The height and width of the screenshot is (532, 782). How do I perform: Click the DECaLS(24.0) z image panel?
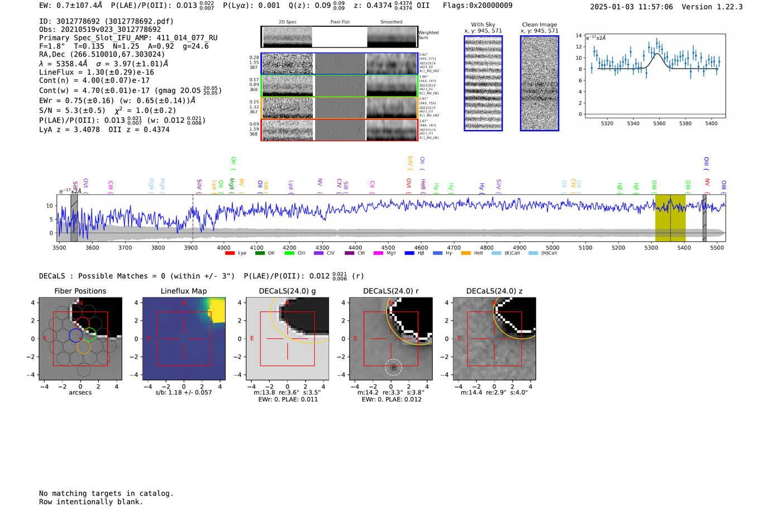494,339
